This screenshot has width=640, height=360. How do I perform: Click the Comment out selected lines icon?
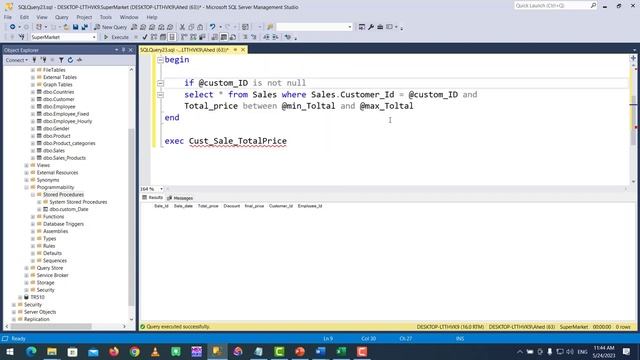[x=245, y=37]
